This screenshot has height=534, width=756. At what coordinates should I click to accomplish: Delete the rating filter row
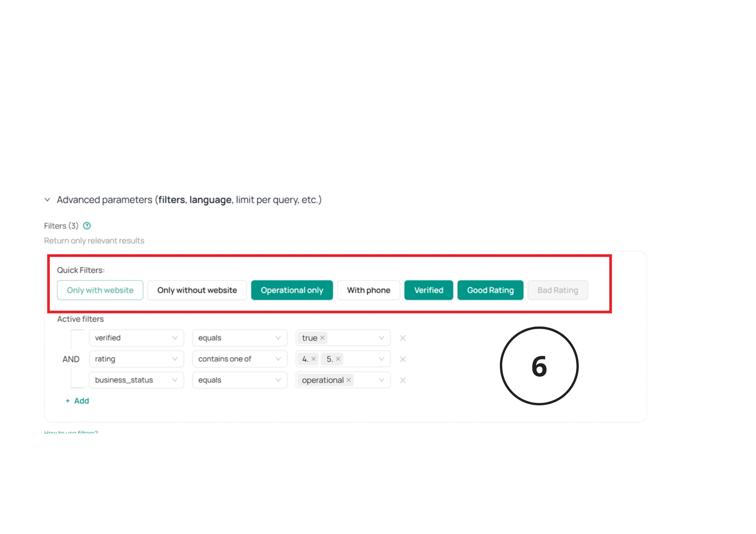click(403, 359)
